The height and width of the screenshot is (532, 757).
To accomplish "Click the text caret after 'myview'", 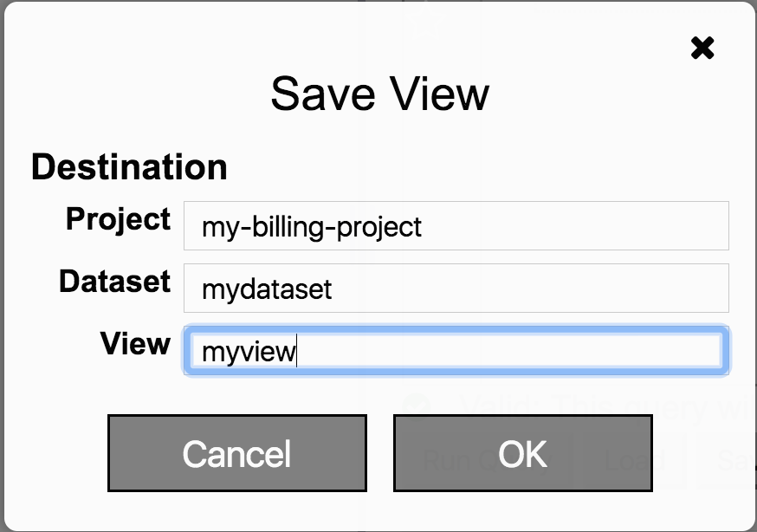I will pos(297,352).
